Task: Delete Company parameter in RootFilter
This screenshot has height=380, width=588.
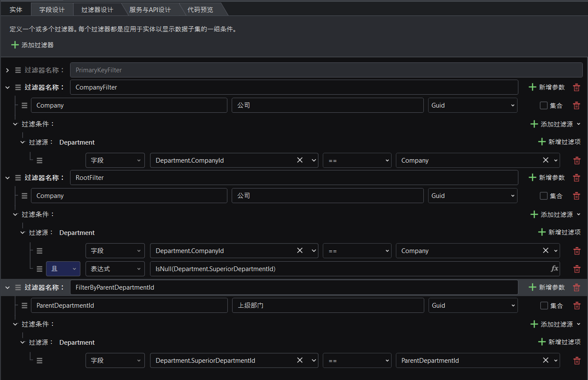Action: coord(576,196)
